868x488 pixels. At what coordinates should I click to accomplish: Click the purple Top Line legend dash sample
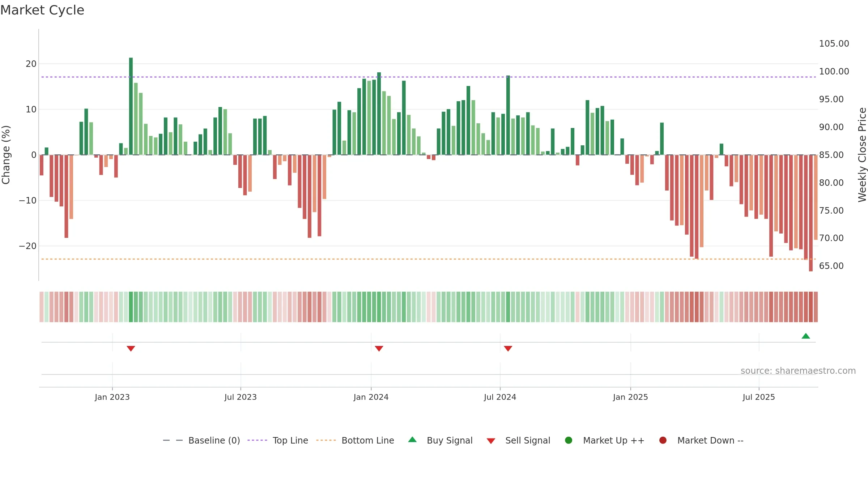pyautogui.click(x=257, y=440)
